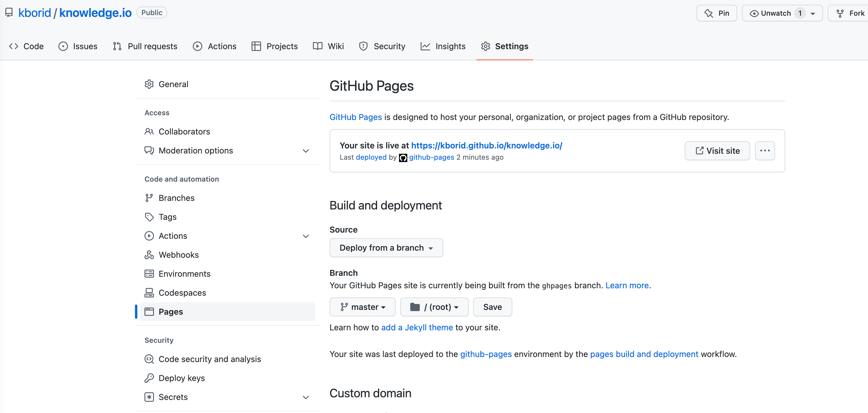The width and height of the screenshot is (868, 413).
Task: Switch to the Insights tab
Action: point(443,46)
